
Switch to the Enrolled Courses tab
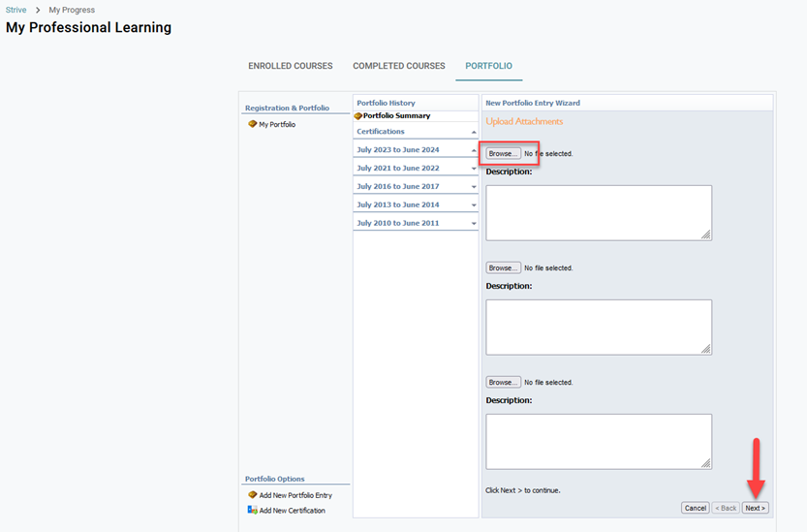290,66
